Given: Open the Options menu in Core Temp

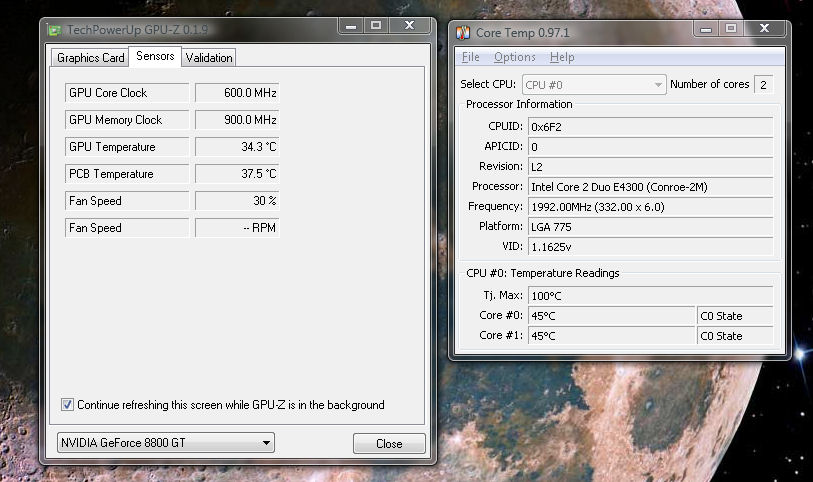Looking at the screenshot, I should coord(514,57).
